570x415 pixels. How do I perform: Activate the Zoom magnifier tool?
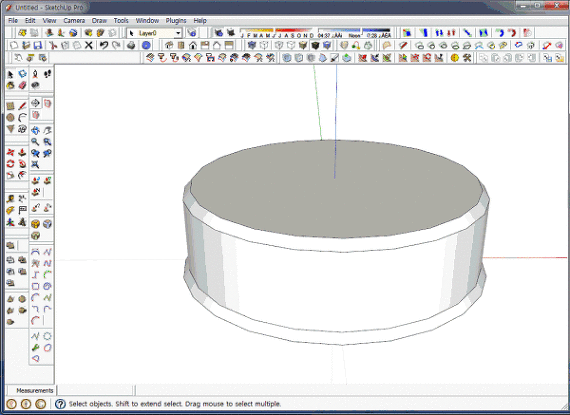coord(35,142)
